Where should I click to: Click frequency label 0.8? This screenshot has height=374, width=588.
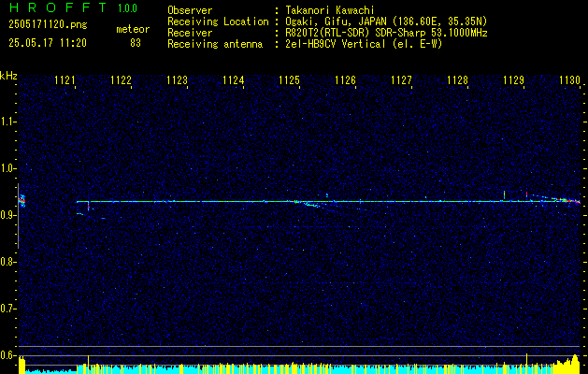tap(7, 262)
